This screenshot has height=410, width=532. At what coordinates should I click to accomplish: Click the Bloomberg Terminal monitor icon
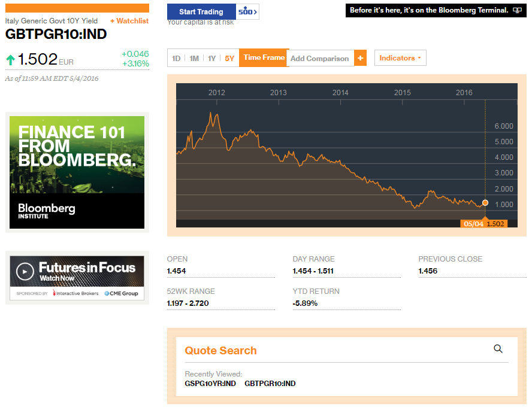tap(517, 10)
